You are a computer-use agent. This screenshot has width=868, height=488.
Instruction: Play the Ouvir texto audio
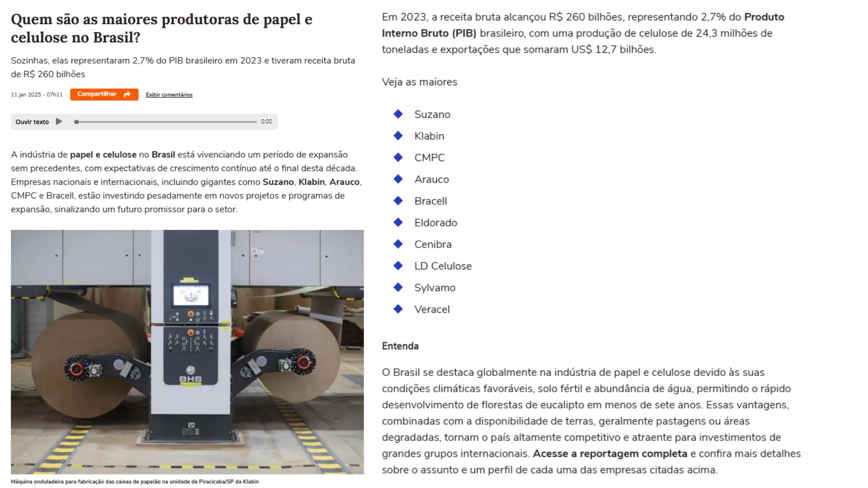pyautogui.click(x=59, y=122)
